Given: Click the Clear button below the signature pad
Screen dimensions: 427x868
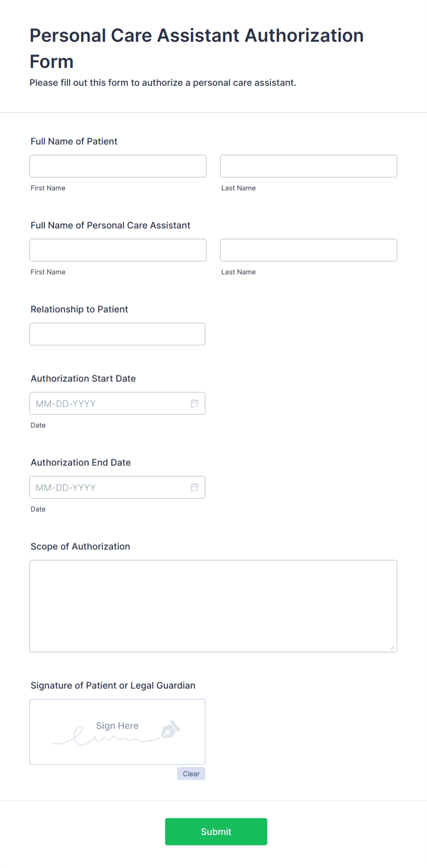Looking at the screenshot, I should pos(191,773).
